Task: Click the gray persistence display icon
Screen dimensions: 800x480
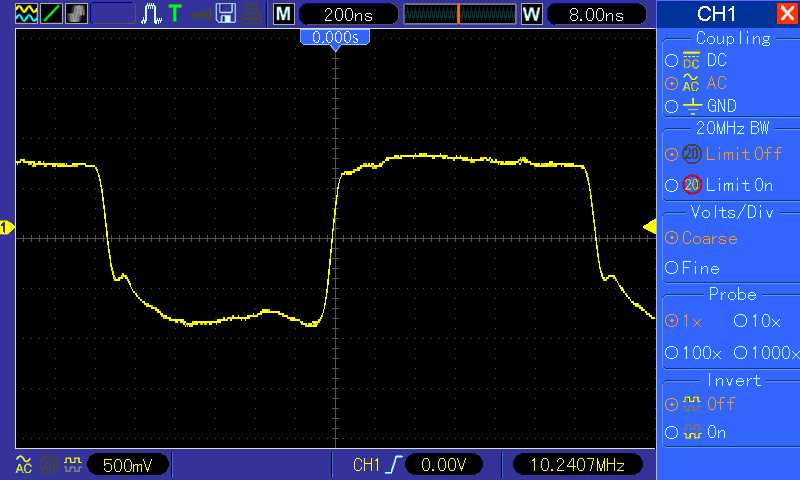Action: tap(77, 14)
